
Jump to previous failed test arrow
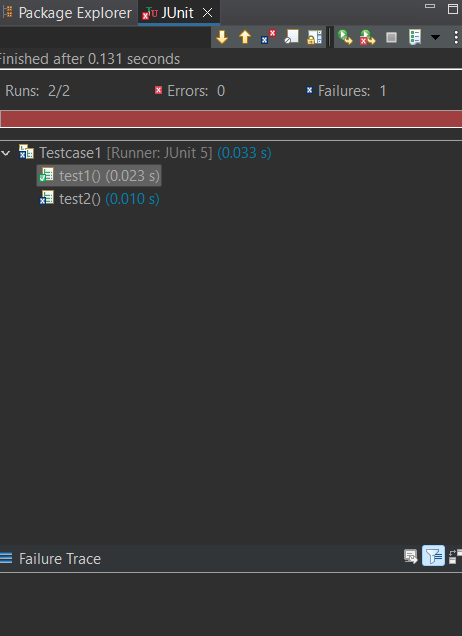(x=245, y=37)
